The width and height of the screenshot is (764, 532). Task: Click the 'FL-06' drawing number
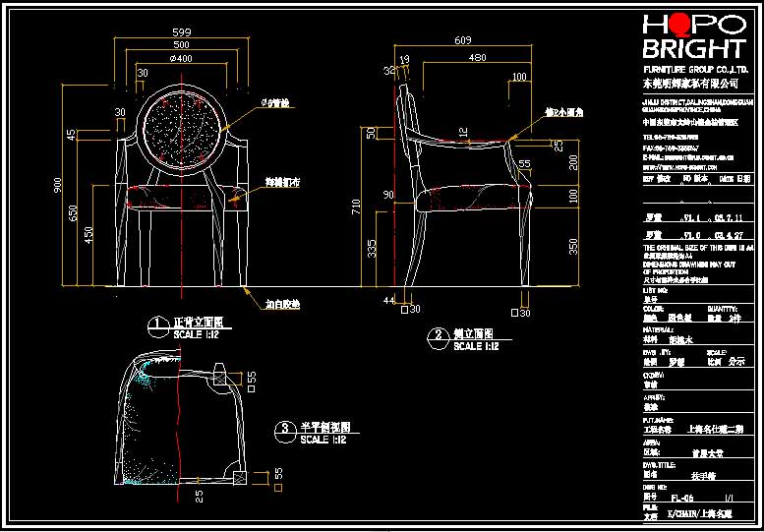(681, 498)
